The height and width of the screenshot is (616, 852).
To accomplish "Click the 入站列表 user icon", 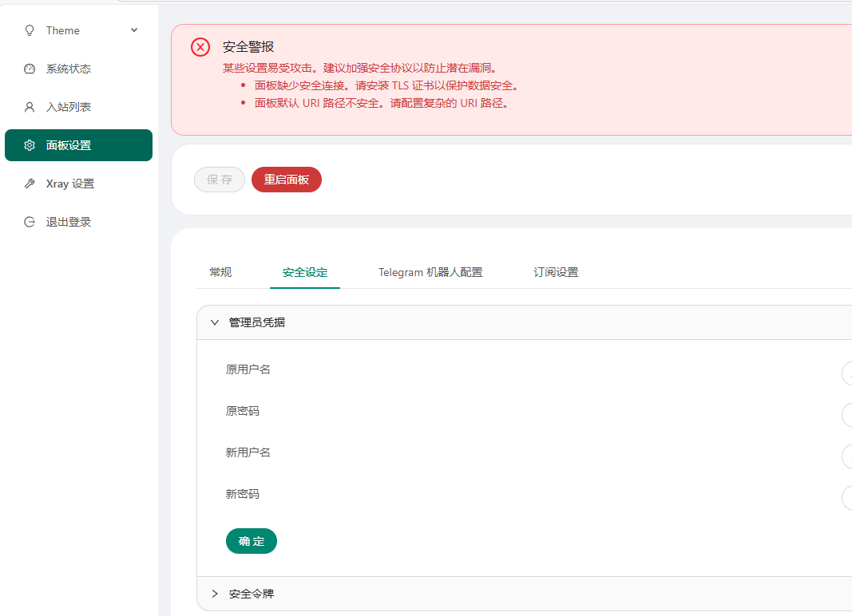I will 30,107.
